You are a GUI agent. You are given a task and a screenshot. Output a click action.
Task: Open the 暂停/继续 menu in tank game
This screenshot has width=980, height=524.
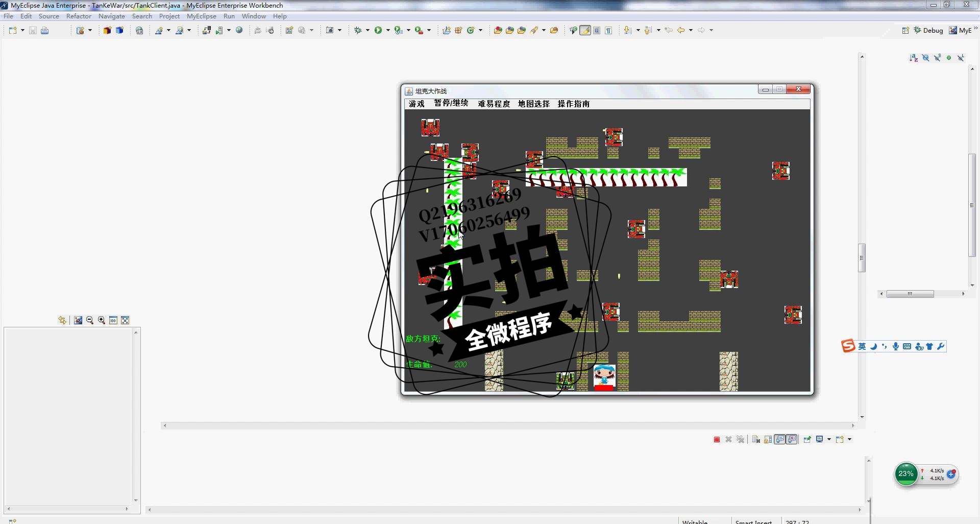(x=451, y=104)
